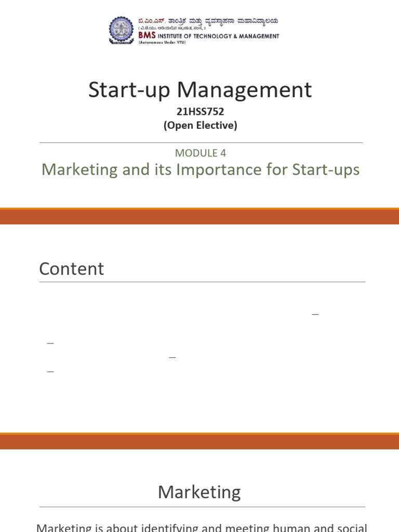Click the 'Content' slide heading

tap(72, 269)
